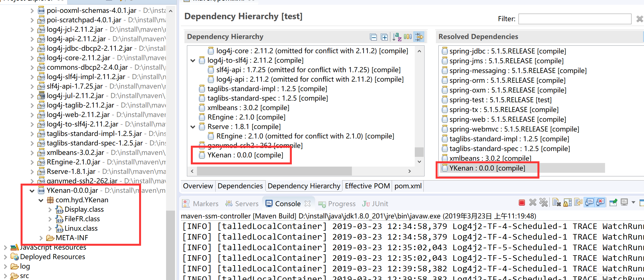This screenshot has width=644, height=280.
Task: Click Dependency Hierarchy horizontal scrollbar thumb
Action: (274, 171)
